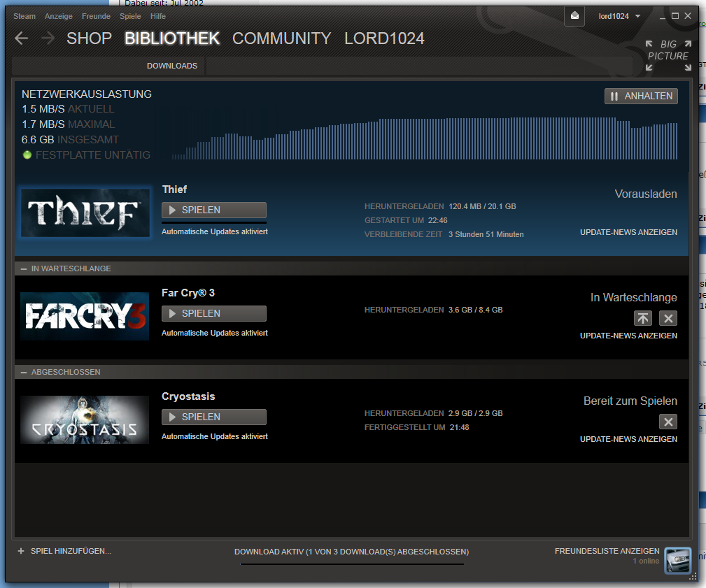Screen dimensions: 706x588
Task: Move Far Cry 3 to top of queue
Action: tap(643, 319)
